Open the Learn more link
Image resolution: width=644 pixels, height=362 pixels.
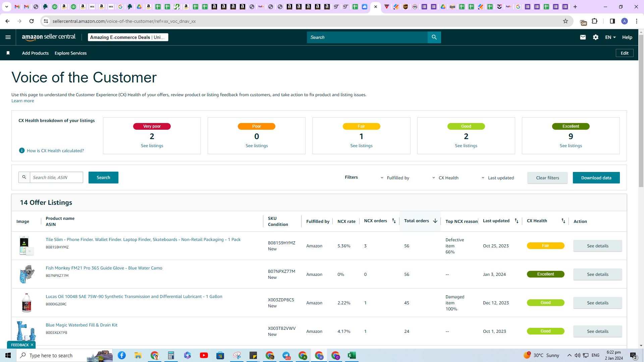[22, 101]
